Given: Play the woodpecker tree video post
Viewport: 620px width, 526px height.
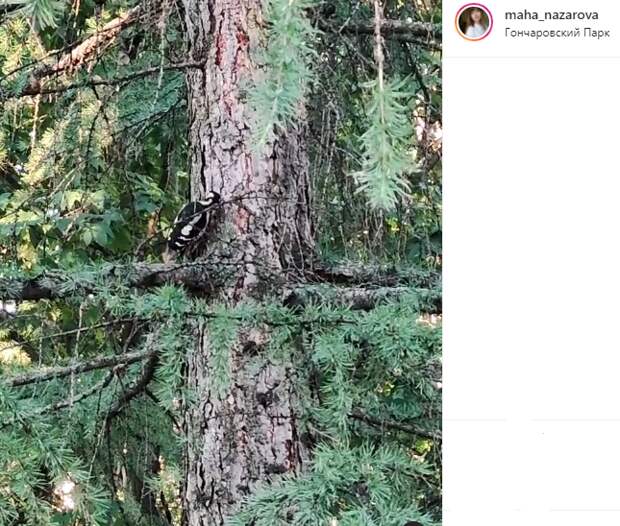Looking at the screenshot, I should (221, 263).
